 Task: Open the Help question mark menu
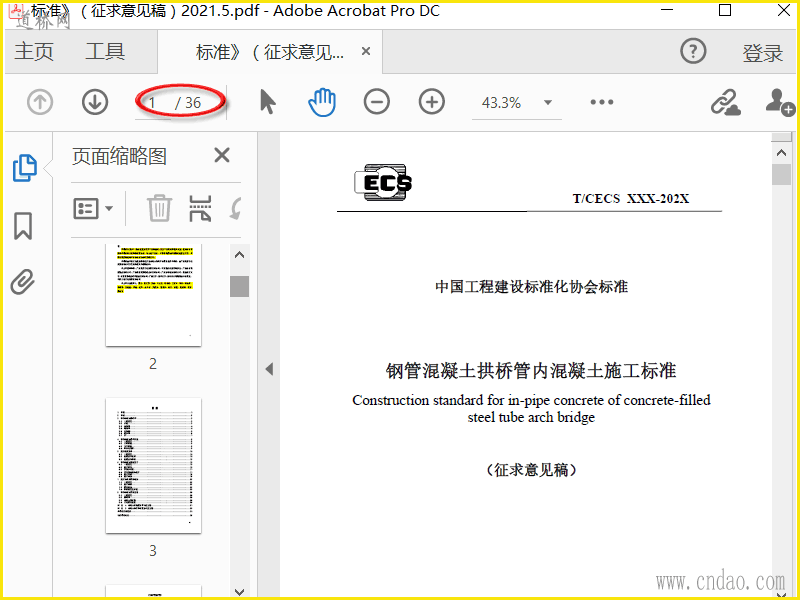[x=693, y=51]
